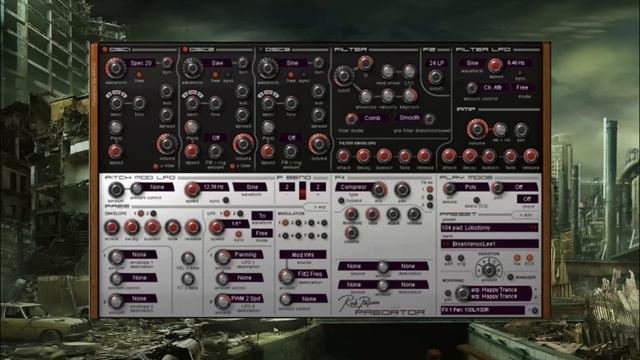Click the FX mix knob
The height and width of the screenshot is (360, 640).
point(378,189)
